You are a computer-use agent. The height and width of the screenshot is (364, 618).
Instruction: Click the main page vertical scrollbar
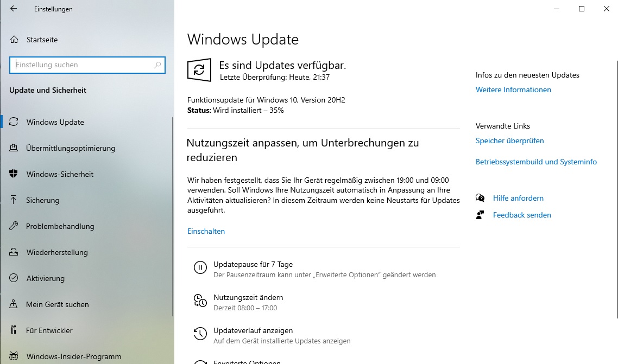(x=616, y=189)
